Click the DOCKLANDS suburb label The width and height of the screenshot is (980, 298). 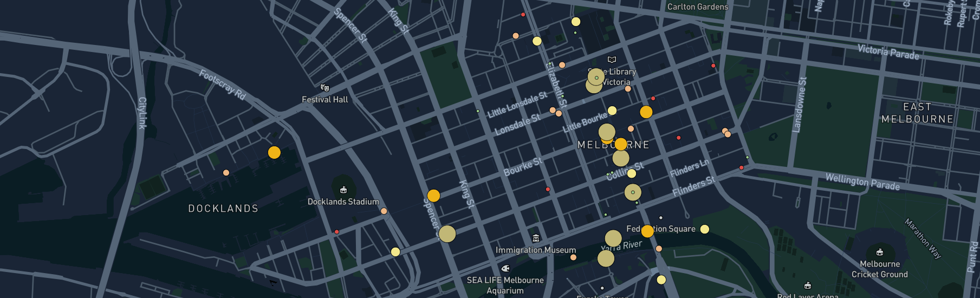tap(223, 209)
